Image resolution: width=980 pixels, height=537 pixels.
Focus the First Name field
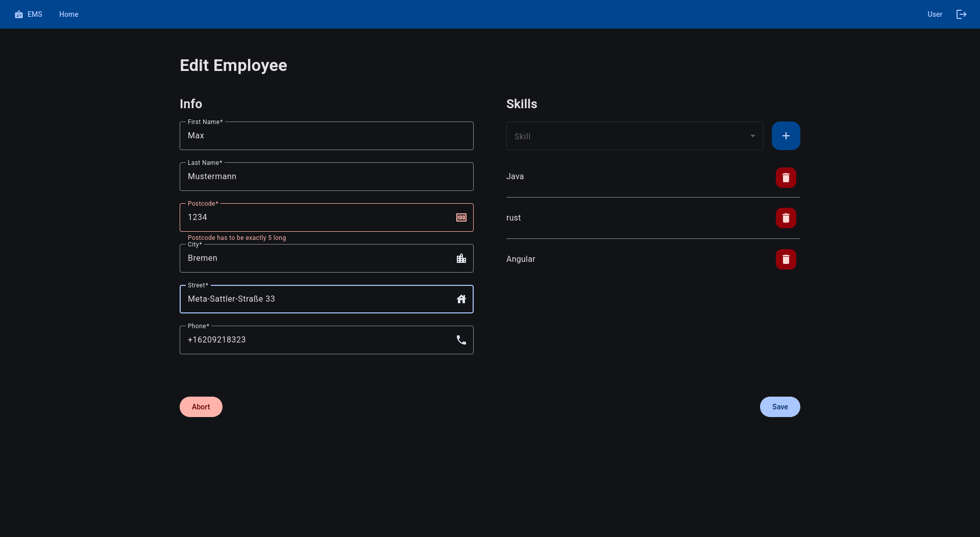point(327,136)
